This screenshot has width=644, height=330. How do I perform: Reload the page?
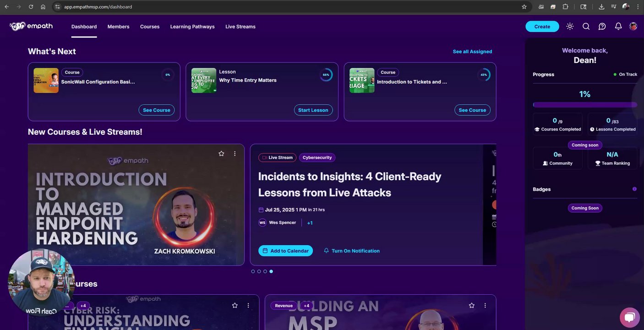click(31, 7)
